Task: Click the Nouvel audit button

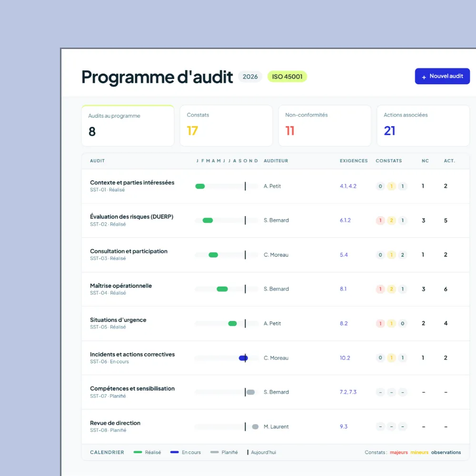Action: (x=442, y=76)
